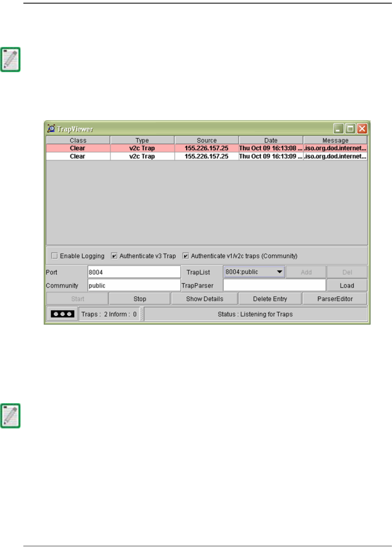Click the Show Details button
This screenshot has width=392, height=549.
[x=204, y=299]
